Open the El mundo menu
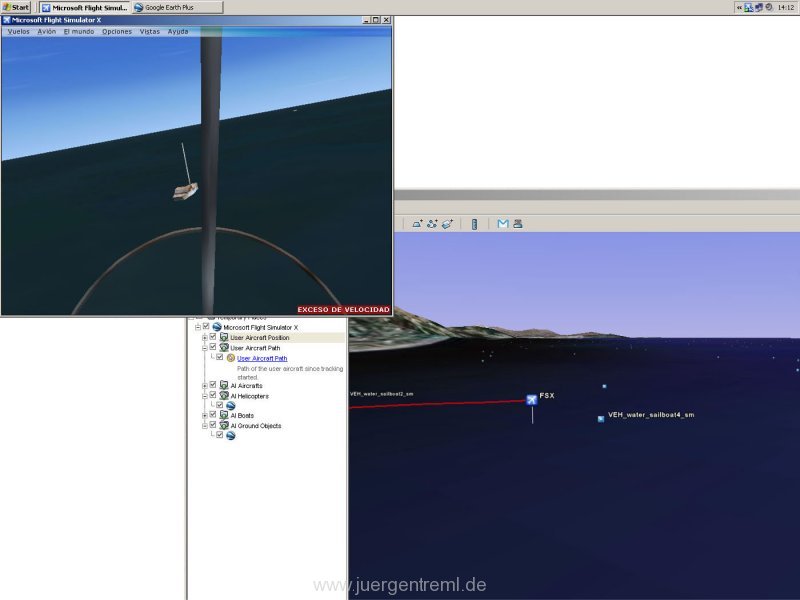This screenshot has width=800, height=600. pyautogui.click(x=79, y=32)
